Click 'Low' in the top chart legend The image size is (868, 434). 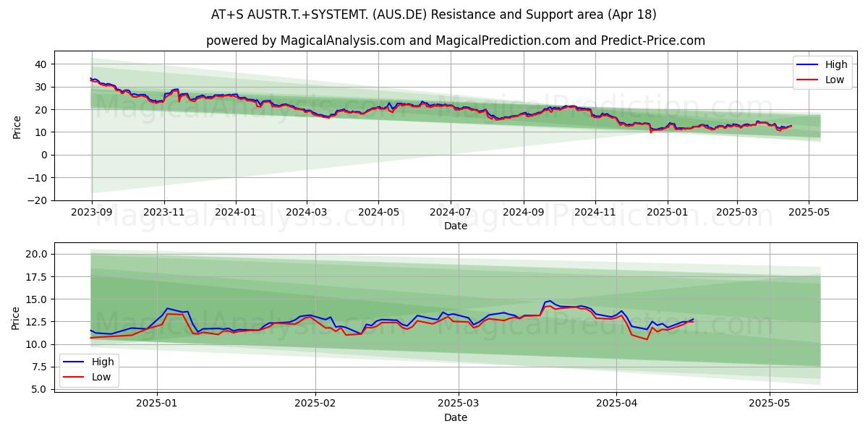835,80
